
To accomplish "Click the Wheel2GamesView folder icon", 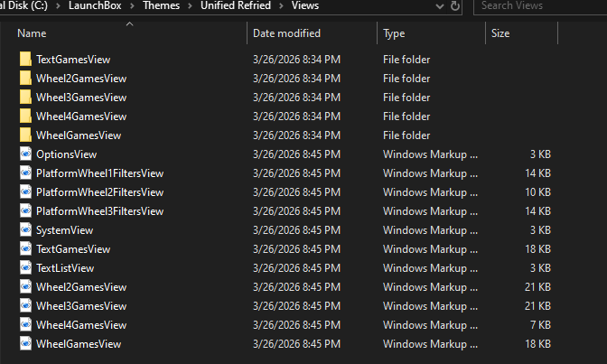I will 25,79.
